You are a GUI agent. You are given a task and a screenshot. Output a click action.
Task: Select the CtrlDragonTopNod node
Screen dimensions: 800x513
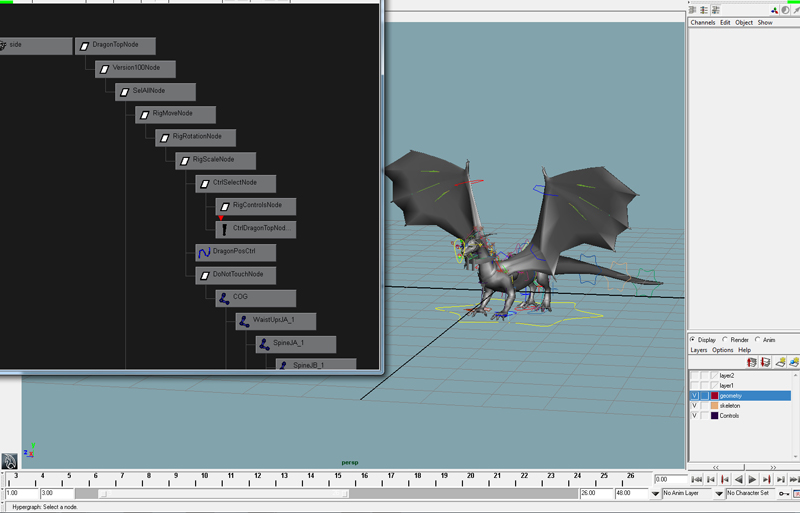pos(256,229)
